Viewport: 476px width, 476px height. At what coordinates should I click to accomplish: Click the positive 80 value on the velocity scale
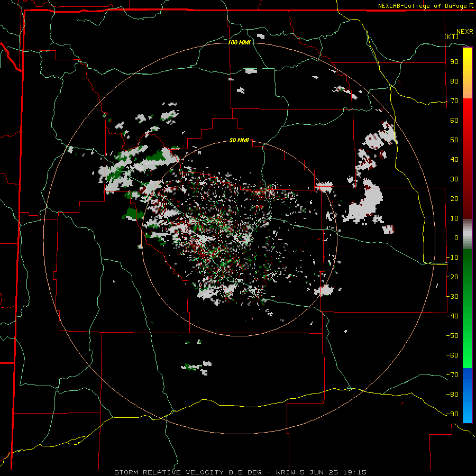tap(454, 81)
